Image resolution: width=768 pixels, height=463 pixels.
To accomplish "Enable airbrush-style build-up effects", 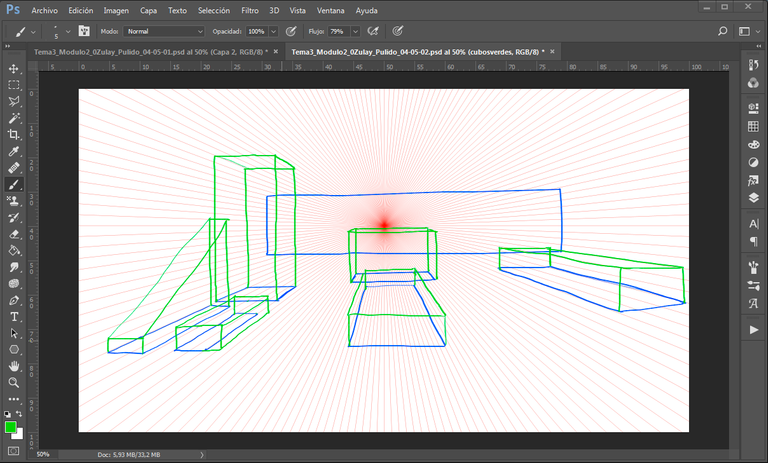I will click(x=373, y=31).
